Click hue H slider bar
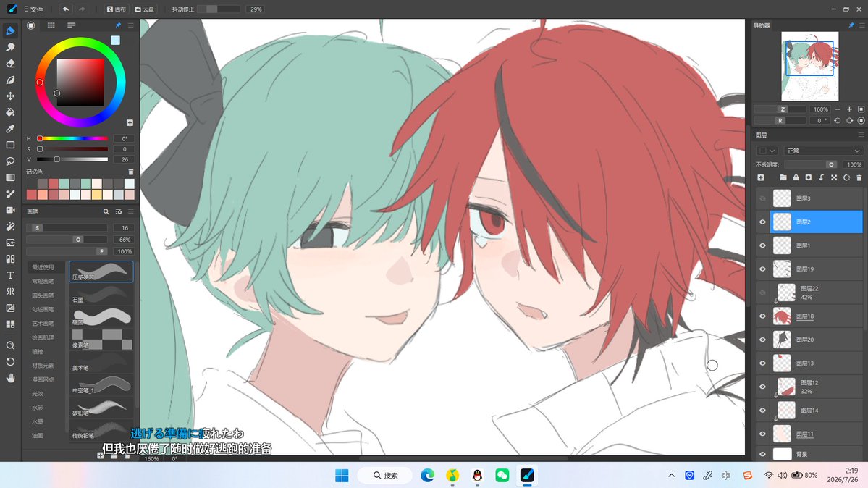 coord(72,138)
